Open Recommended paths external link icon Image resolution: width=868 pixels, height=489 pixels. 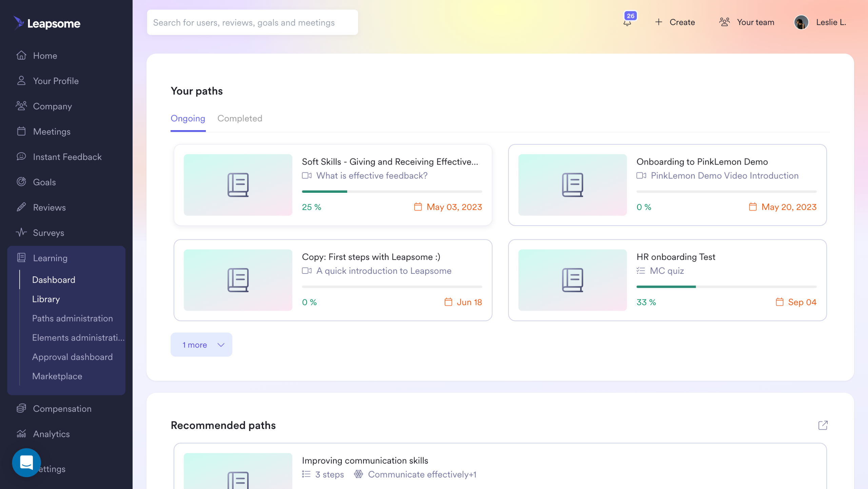click(823, 425)
